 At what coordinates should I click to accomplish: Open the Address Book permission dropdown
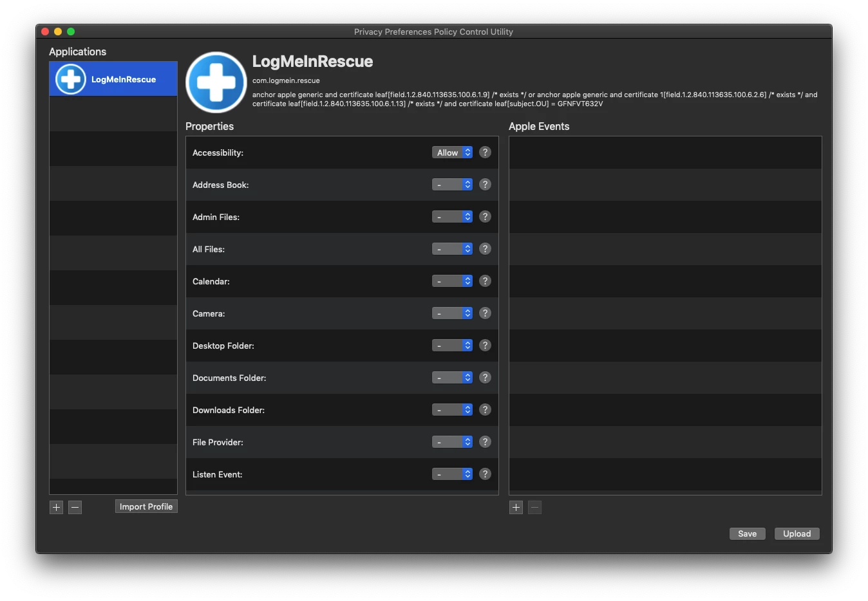(452, 185)
